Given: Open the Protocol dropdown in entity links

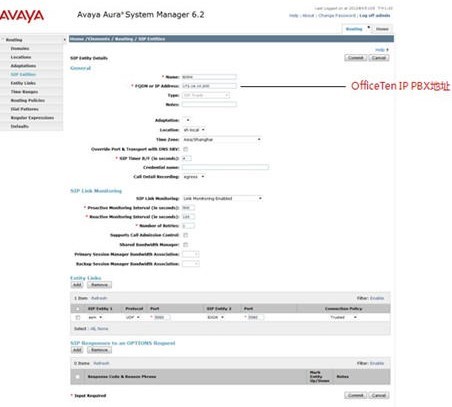Looking at the screenshot, I should (x=133, y=317).
